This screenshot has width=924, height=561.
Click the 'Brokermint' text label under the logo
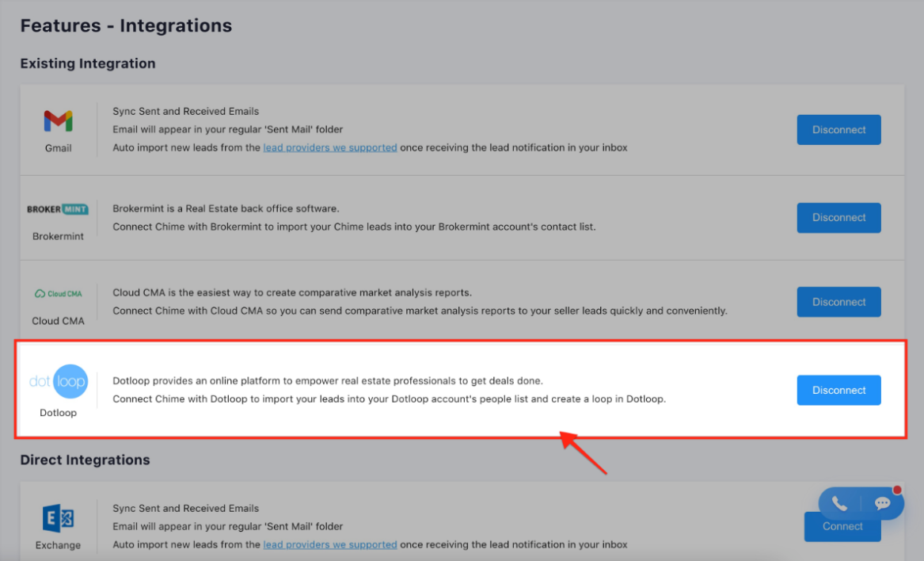click(58, 236)
